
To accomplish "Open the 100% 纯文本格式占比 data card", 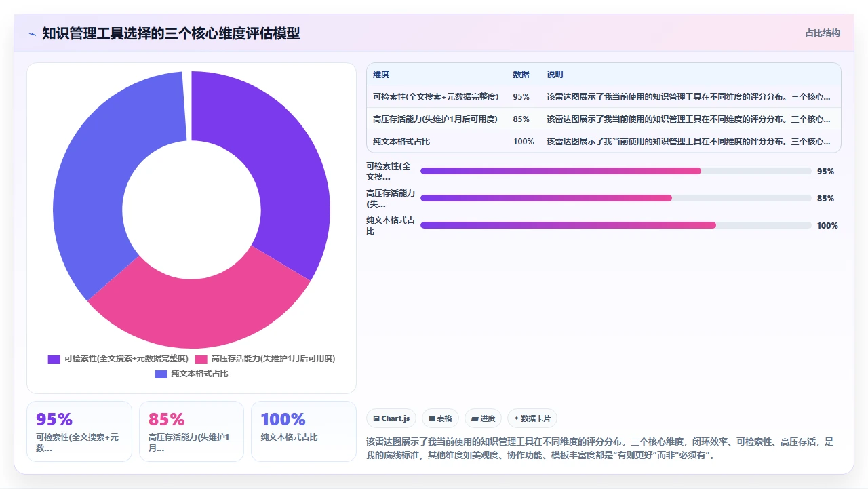I will (x=303, y=431).
